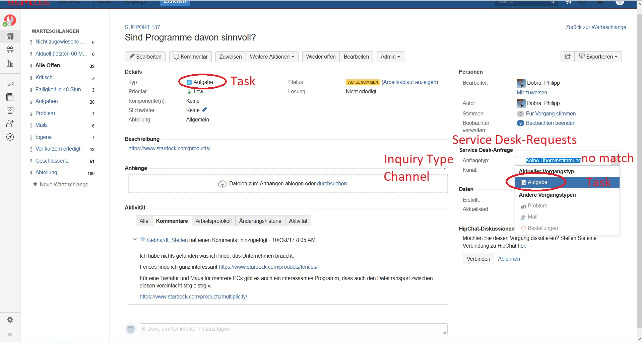Open the Kritisch queue
This screenshot has width=644, height=344.
point(44,78)
